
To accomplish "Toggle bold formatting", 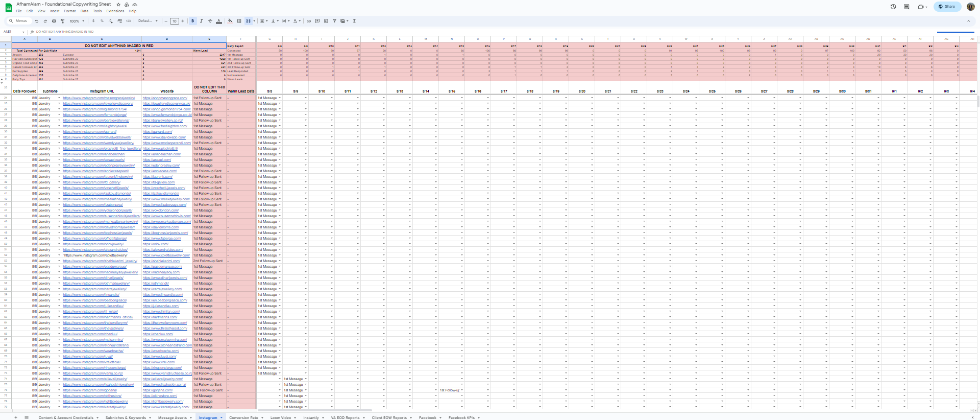I will click(x=193, y=21).
